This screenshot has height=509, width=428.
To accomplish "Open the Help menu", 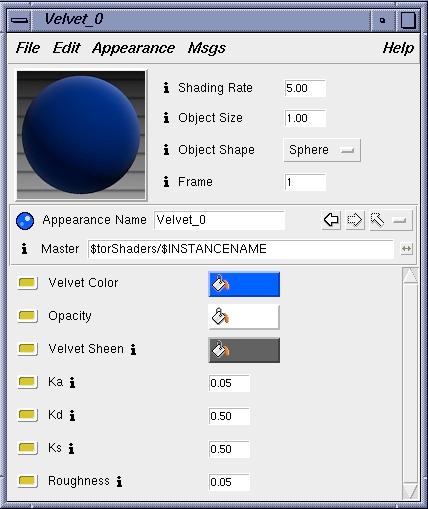I will point(398,48).
